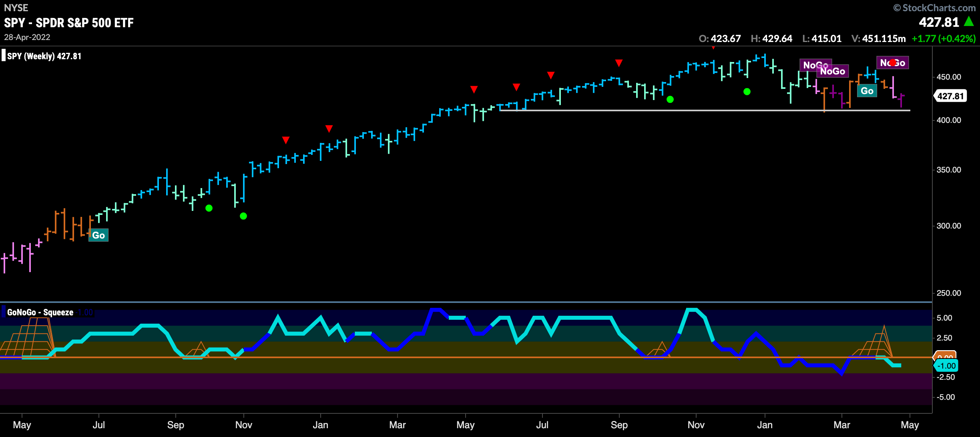Click the green up arrow beside the price
Viewport: 980px width, 437px height.
[x=969, y=21]
